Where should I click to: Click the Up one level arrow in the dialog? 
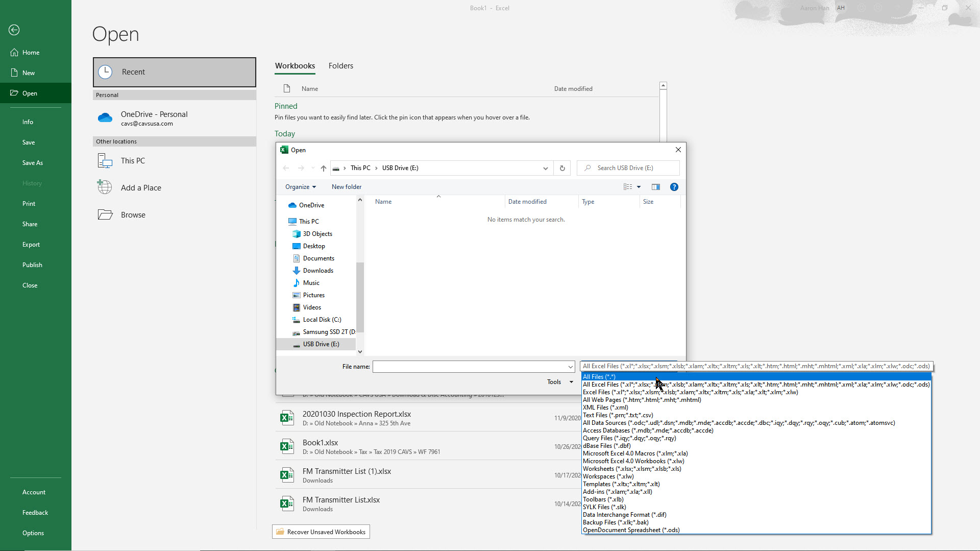coord(323,168)
